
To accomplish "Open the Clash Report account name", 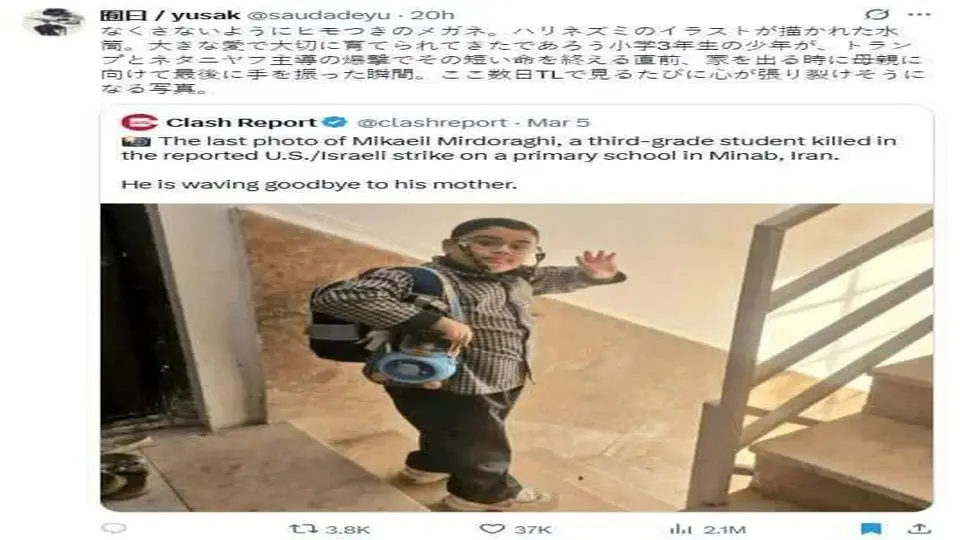I will point(241,122).
